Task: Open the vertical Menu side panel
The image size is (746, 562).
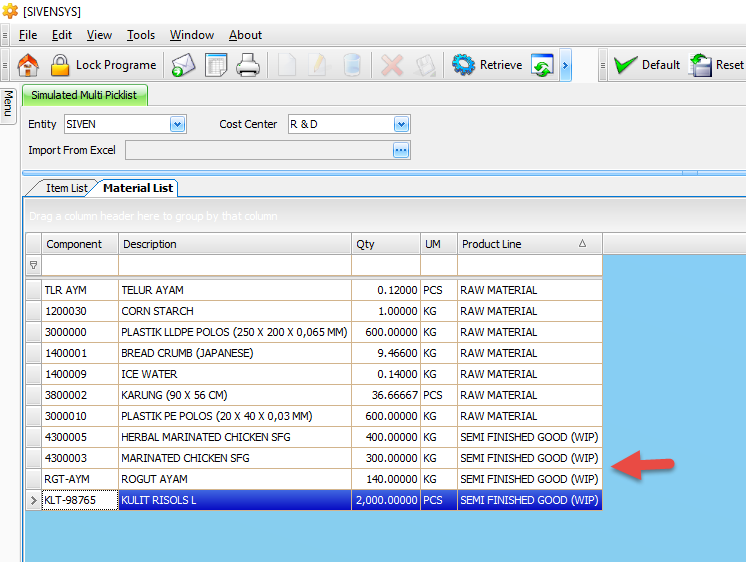Action: (x=8, y=105)
